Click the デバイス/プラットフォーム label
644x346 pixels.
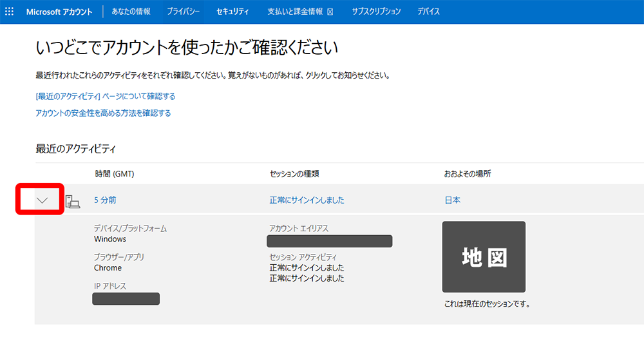coord(130,229)
